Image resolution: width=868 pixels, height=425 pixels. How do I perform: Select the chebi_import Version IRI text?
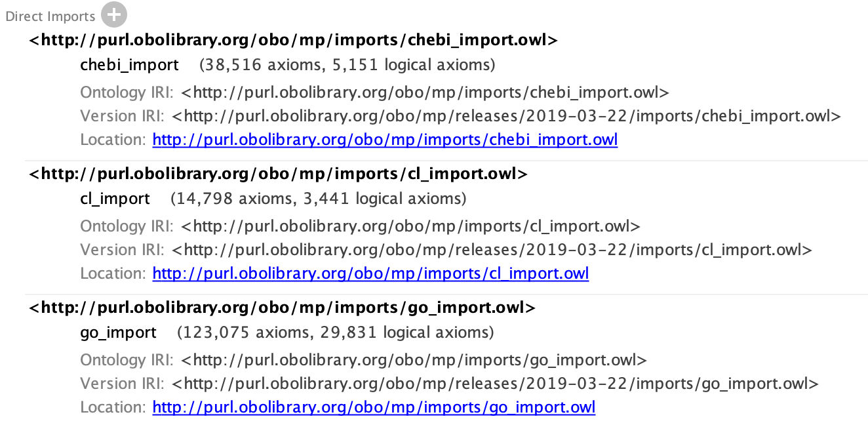(459, 115)
